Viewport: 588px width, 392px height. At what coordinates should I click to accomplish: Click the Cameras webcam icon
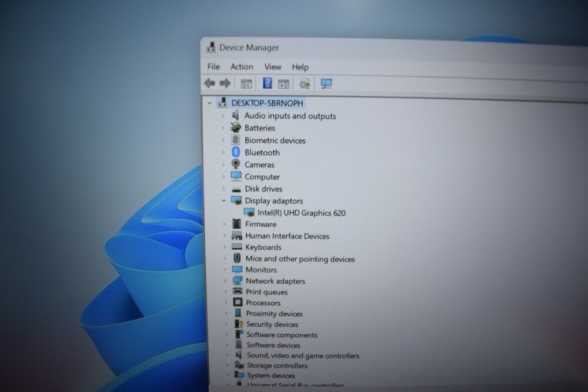[236, 164]
